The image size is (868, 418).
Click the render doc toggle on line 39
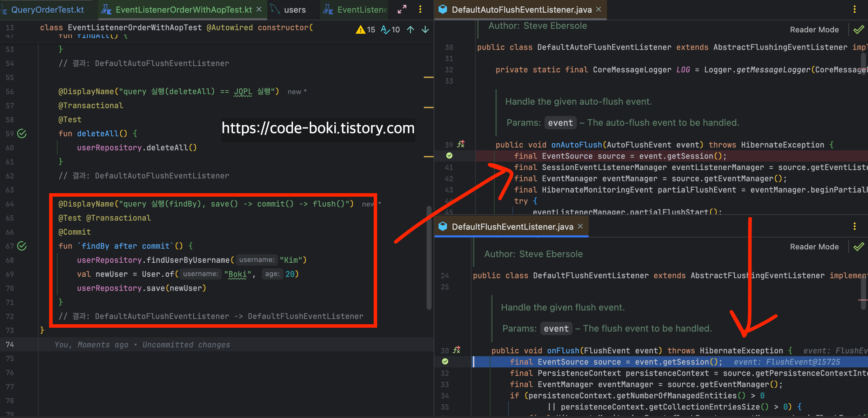click(x=461, y=144)
